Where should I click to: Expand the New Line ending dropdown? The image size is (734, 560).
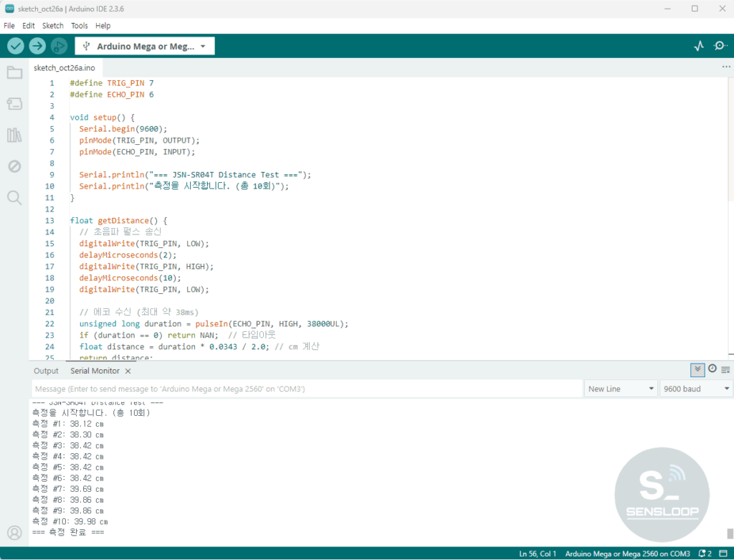tap(621, 389)
